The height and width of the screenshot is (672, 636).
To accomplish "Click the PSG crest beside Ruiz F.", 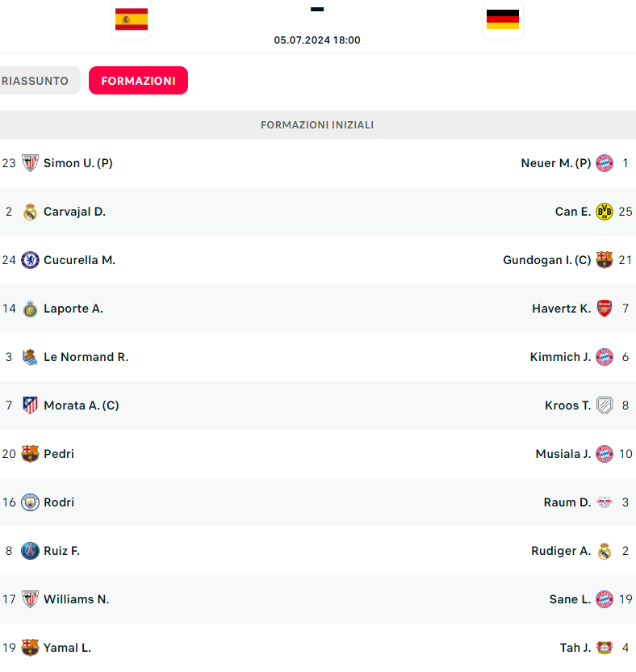I will coord(30,551).
